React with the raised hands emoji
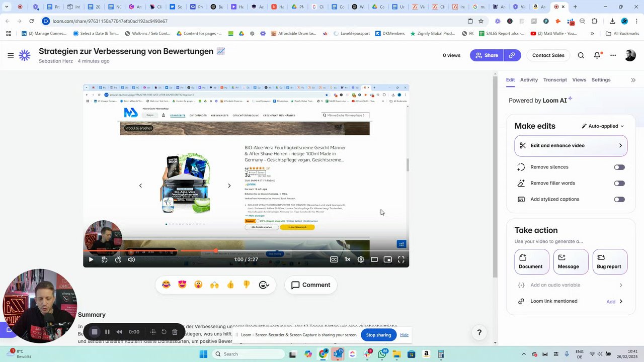 214,285
